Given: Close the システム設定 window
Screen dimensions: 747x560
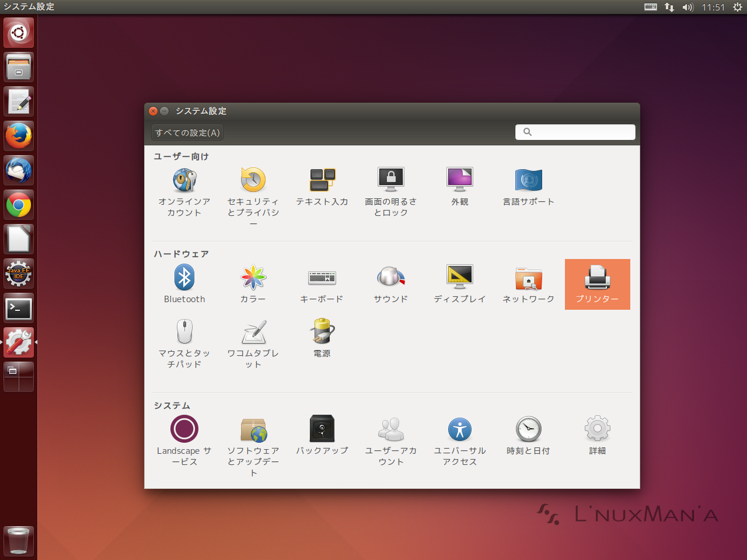Looking at the screenshot, I should (153, 111).
